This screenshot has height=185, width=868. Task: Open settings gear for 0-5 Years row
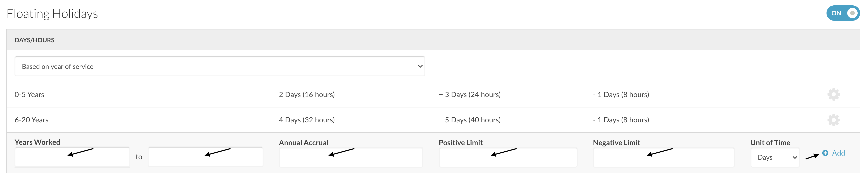tap(833, 94)
